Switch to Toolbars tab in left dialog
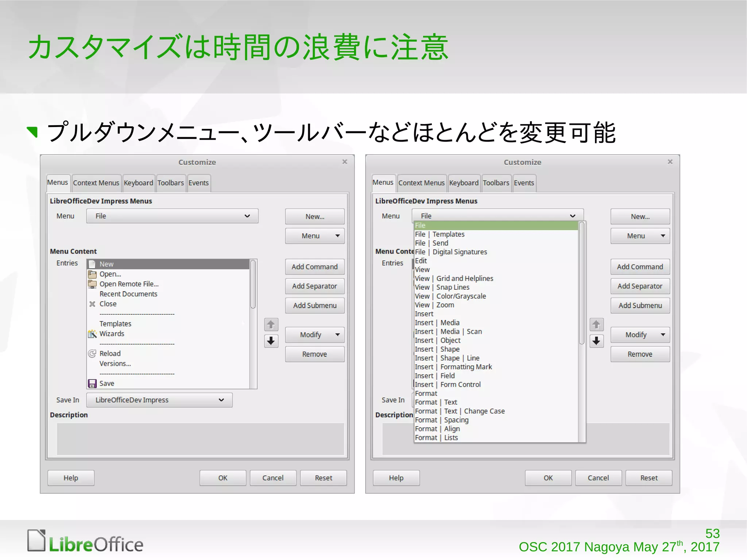Viewport: 747px width, 560px height. (170, 183)
